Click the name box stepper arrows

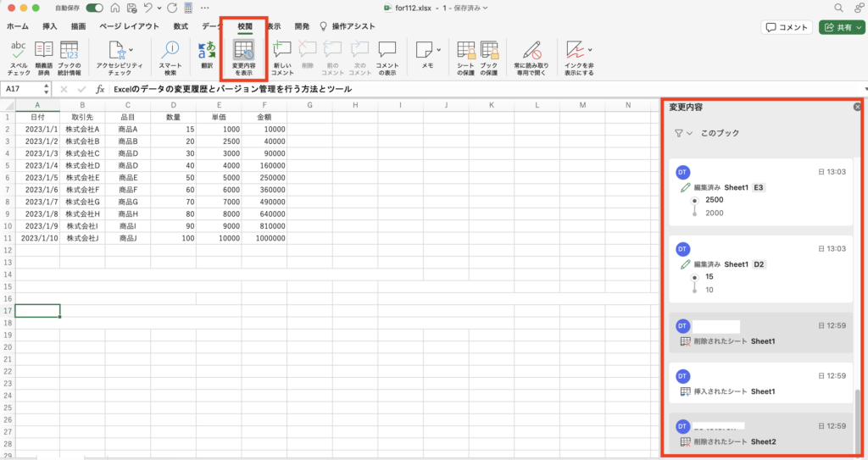[46, 89]
